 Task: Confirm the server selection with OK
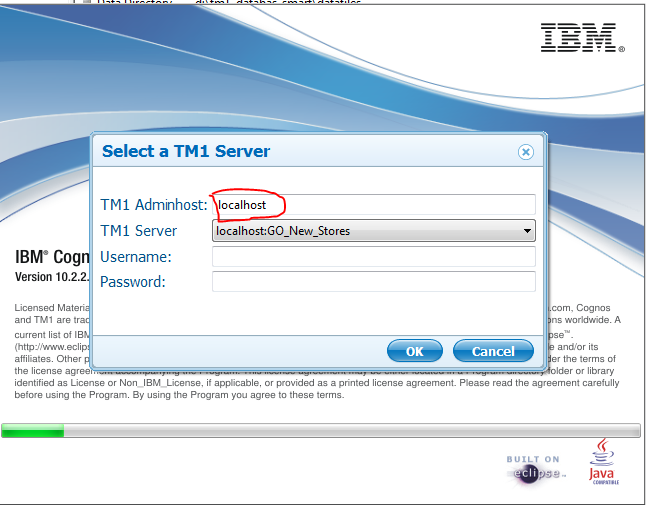point(414,351)
